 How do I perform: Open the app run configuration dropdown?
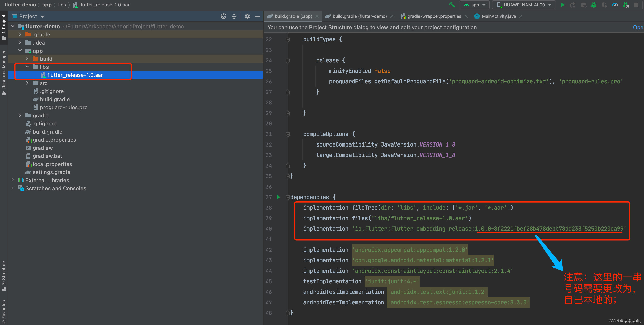tap(475, 5)
